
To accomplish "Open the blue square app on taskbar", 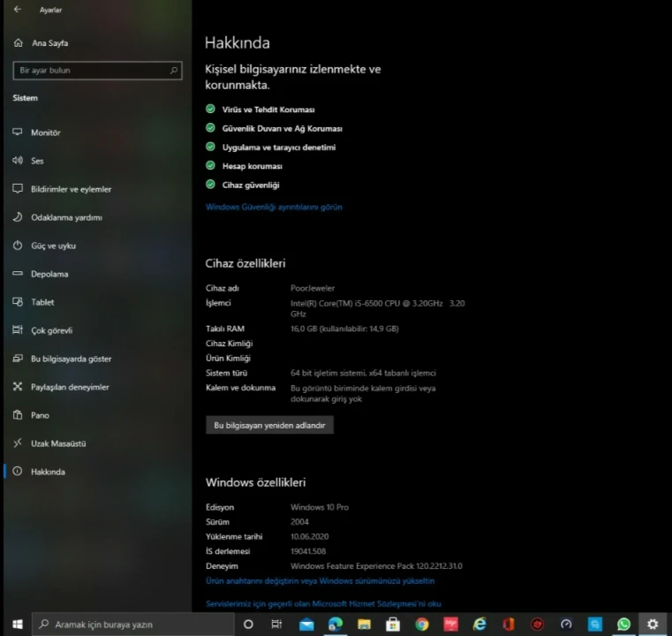I will [x=595, y=625].
